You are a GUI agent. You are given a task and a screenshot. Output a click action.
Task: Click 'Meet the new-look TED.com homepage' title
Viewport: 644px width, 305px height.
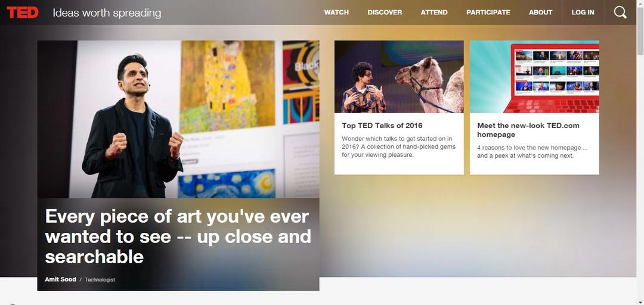(528, 130)
